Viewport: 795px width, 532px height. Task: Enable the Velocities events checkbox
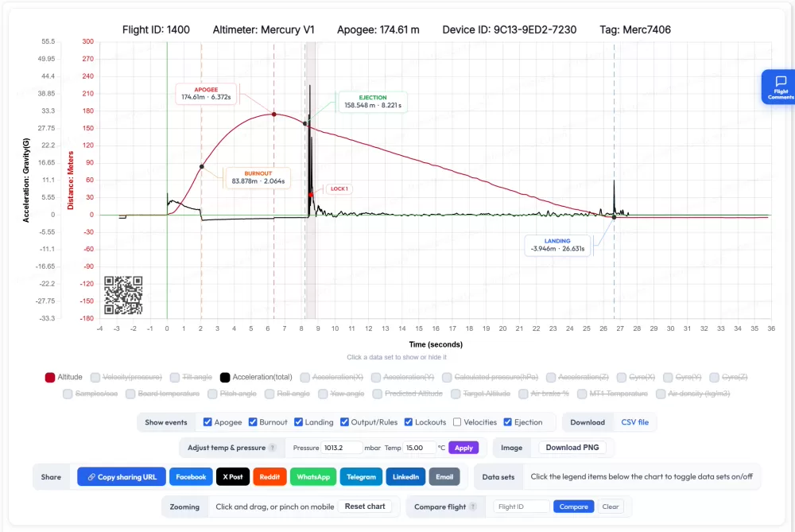(x=456, y=422)
